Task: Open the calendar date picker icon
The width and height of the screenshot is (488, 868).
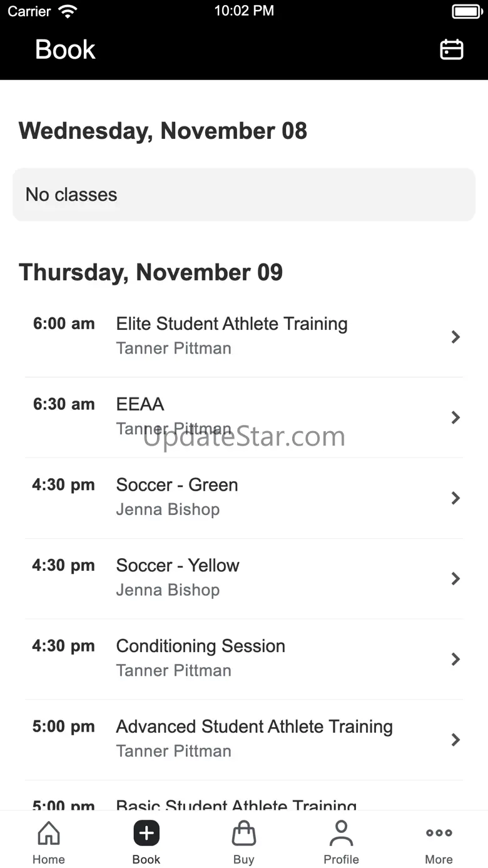Action: click(x=451, y=49)
